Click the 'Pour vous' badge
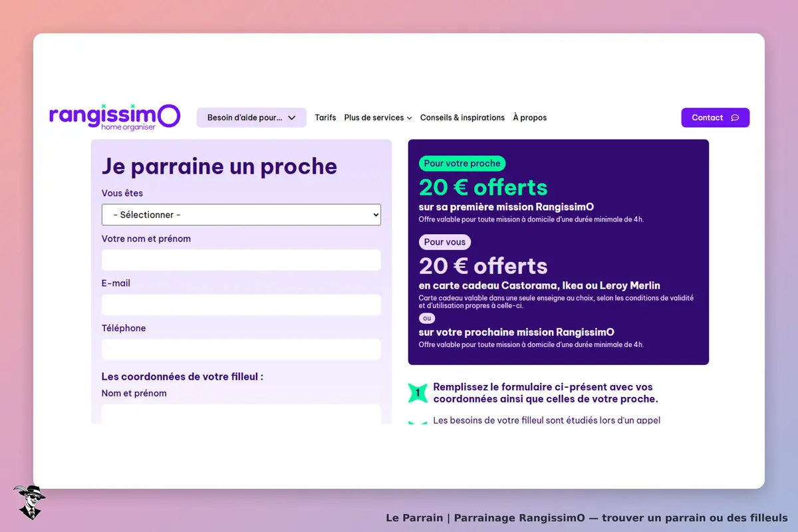Screen dimensions: 798x532 click(x=445, y=242)
